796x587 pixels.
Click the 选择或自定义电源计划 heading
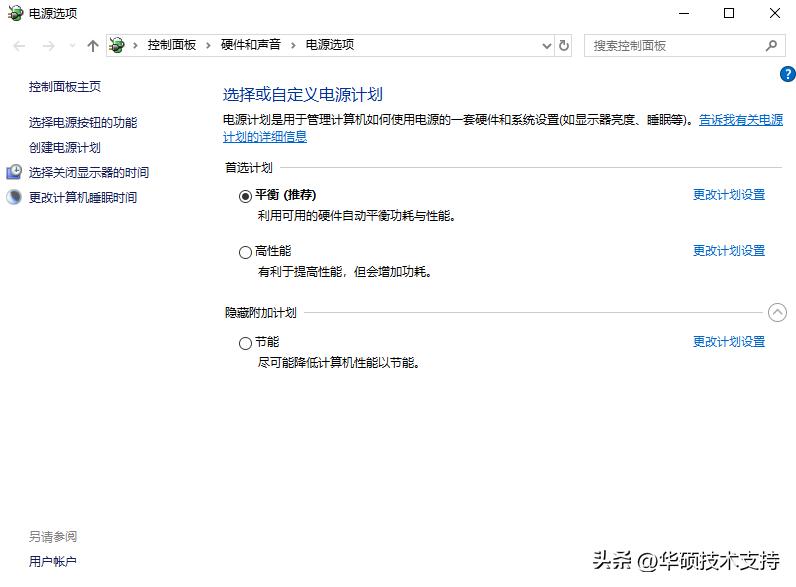click(x=303, y=94)
